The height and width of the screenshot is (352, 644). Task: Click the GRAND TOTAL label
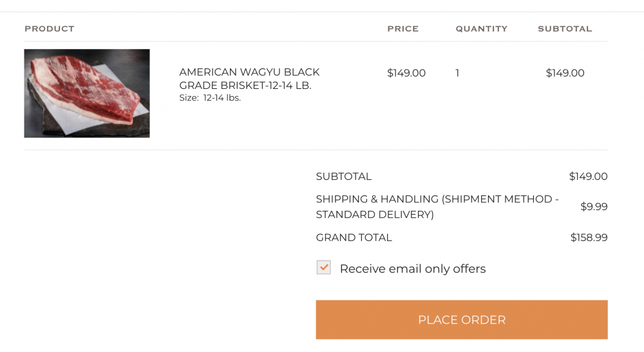click(x=354, y=238)
